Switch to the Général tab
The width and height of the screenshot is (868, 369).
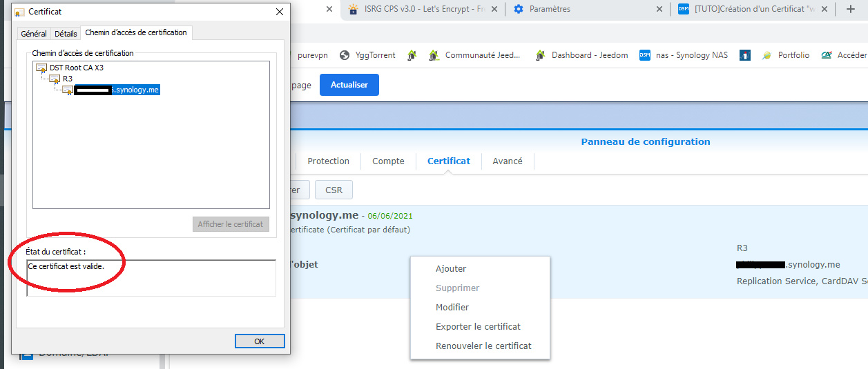[34, 34]
